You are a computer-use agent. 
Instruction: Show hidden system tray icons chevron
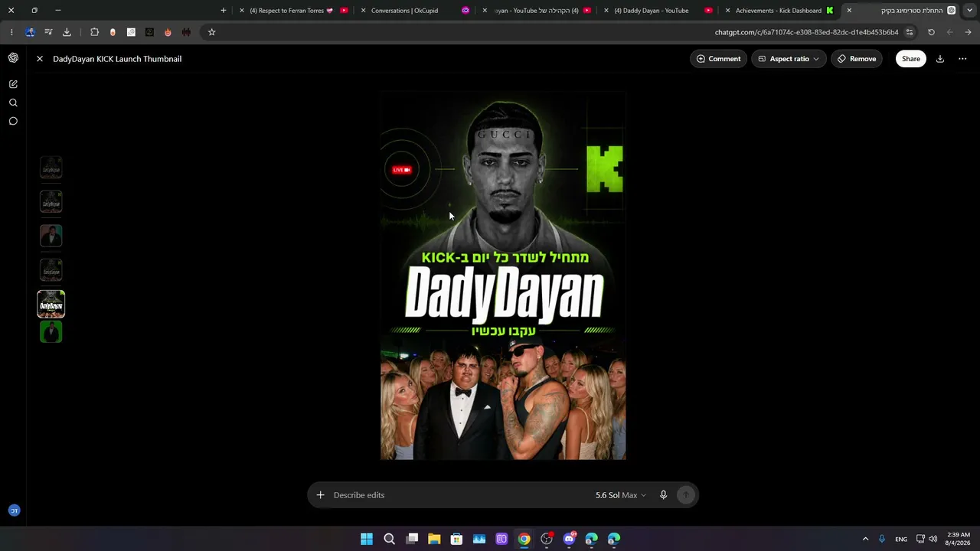865,539
